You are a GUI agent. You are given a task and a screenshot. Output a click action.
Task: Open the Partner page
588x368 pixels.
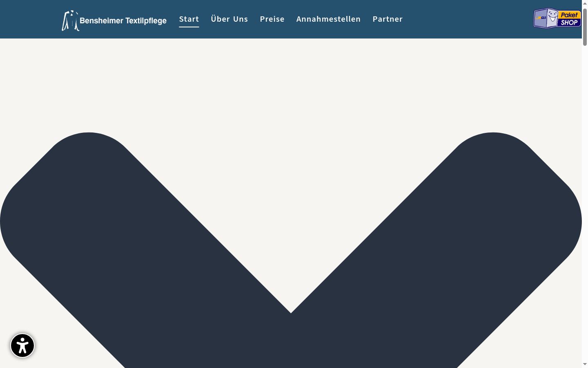click(x=388, y=19)
